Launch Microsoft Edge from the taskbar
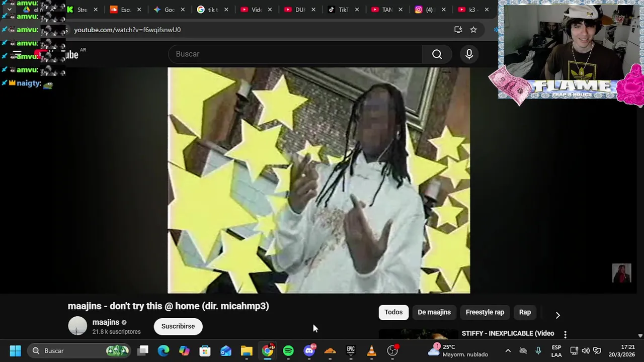Viewport: 644px width, 362px height. coord(164,350)
